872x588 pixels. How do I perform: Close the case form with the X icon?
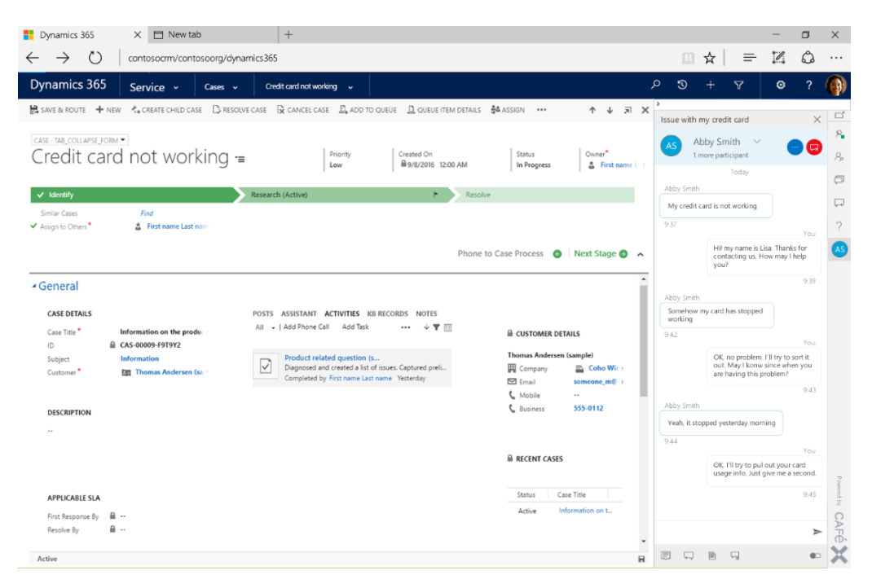(645, 110)
